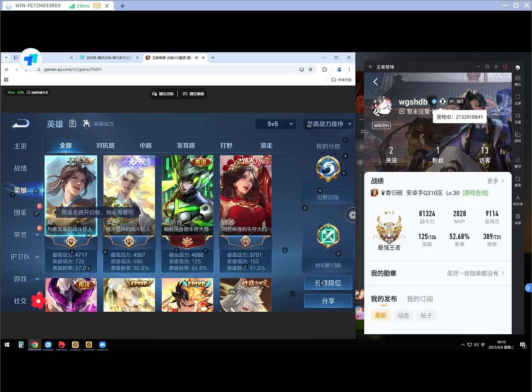Switch to 游戏库-腾讯先锋 browser tab

(108, 58)
